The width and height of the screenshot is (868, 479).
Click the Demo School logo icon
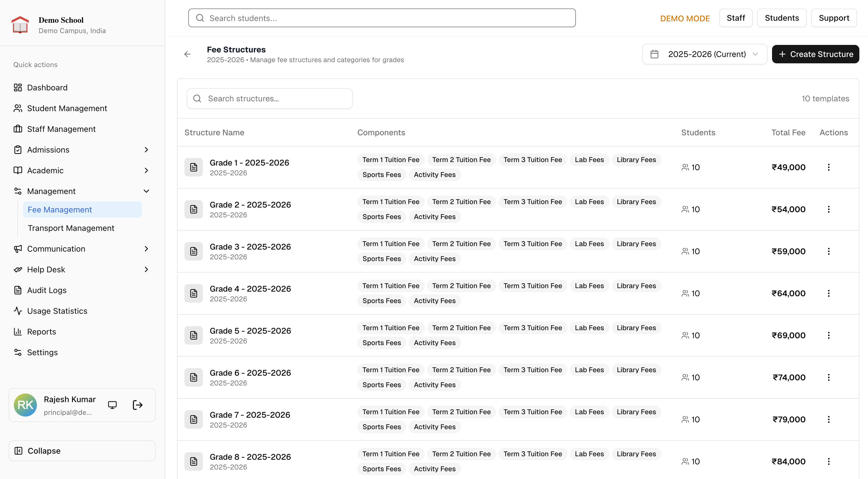tap(20, 25)
